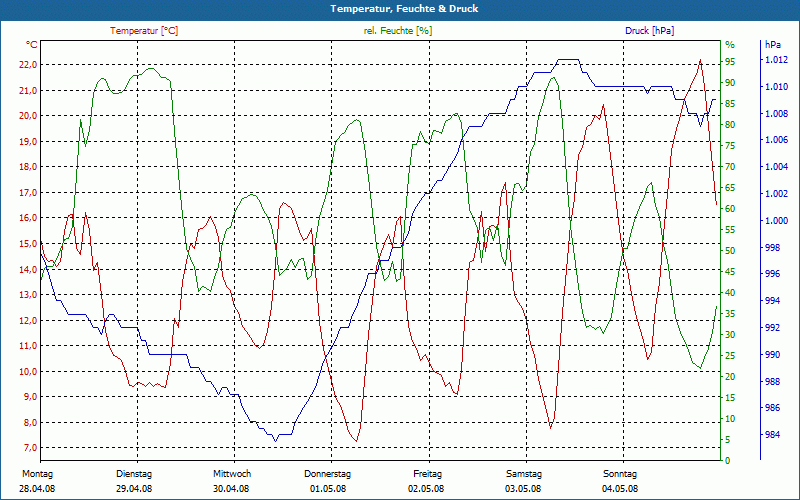
Task: Click the "Montag" day label
Action: [x=37, y=474]
